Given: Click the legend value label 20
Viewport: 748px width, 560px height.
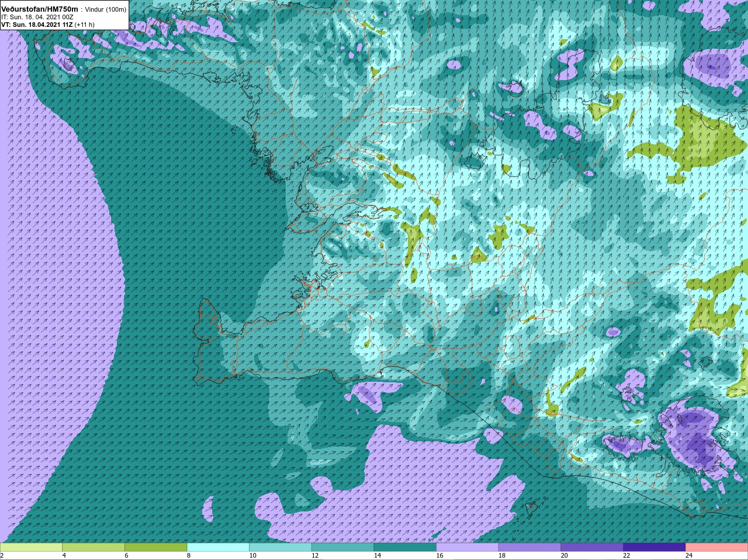Looking at the screenshot, I should [x=565, y=556].
